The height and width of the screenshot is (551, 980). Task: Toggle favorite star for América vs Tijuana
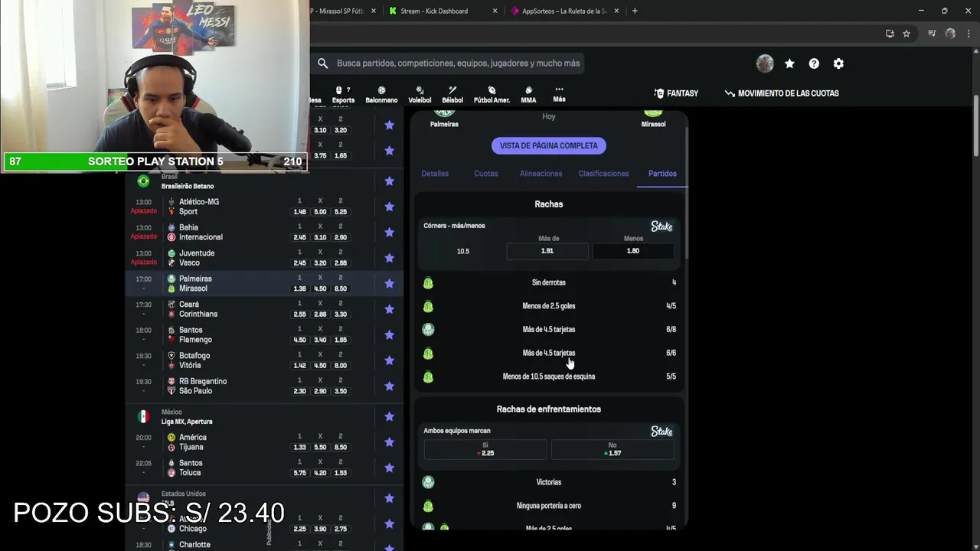tap(389, 442)
